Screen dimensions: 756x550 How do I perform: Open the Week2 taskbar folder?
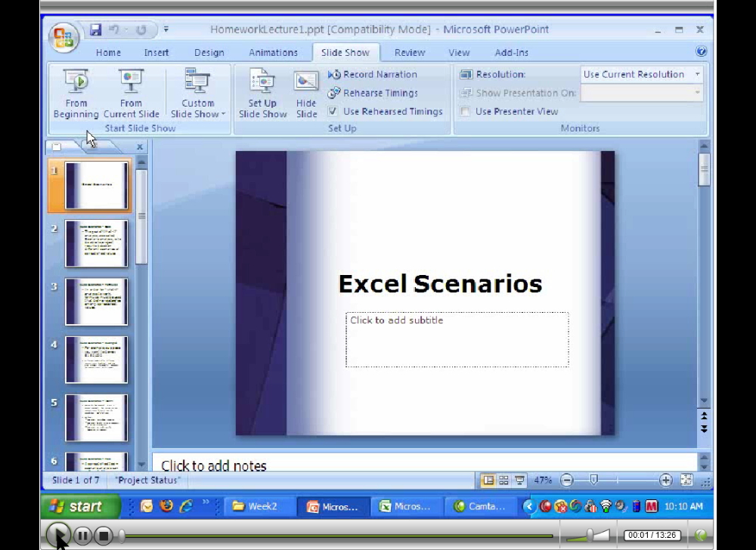256,506
